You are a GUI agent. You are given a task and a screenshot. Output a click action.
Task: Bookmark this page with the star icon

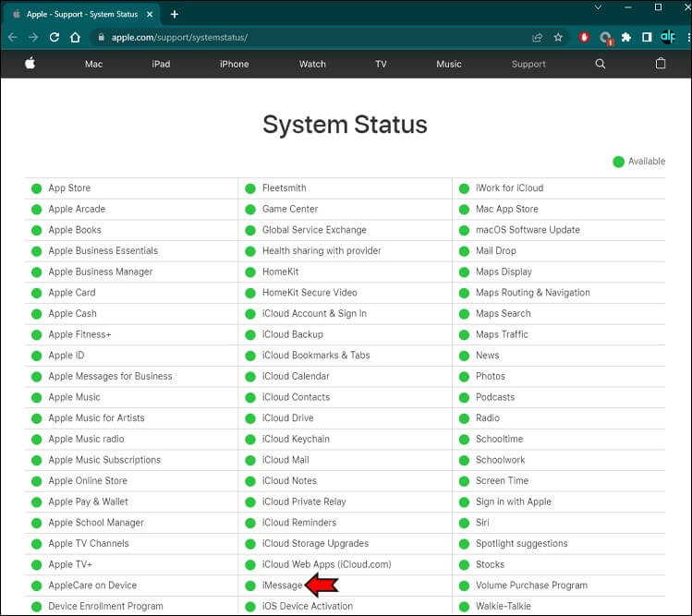tap(558, 38)
